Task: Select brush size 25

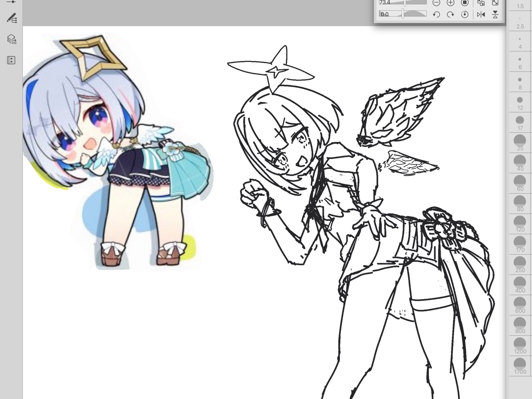Action: [x=520, y=143]
